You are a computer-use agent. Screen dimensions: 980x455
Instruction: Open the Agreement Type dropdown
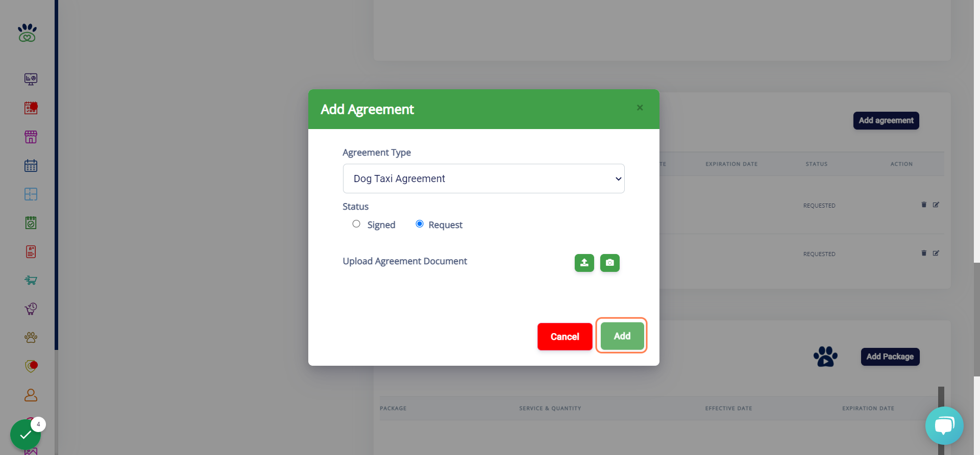click(x=484, y=179)
